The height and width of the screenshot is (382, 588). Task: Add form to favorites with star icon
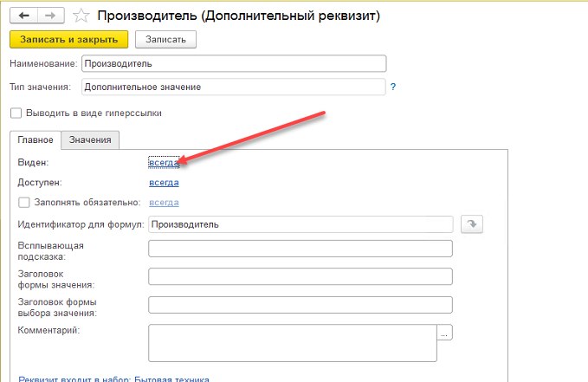click(81, 16)
